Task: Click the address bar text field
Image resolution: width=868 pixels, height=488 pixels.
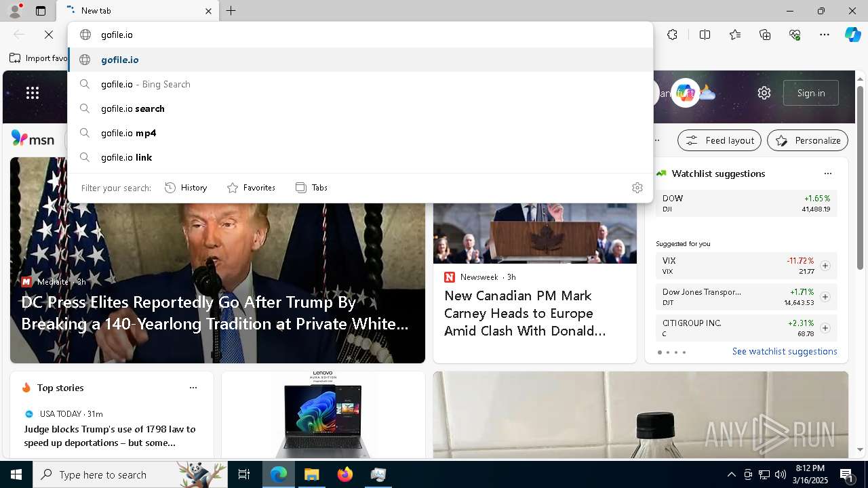Action: click(x=360, y=35)
